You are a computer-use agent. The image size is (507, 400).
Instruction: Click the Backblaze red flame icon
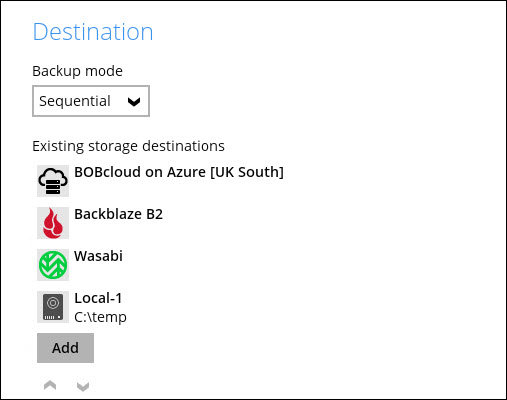click(53, 223)
